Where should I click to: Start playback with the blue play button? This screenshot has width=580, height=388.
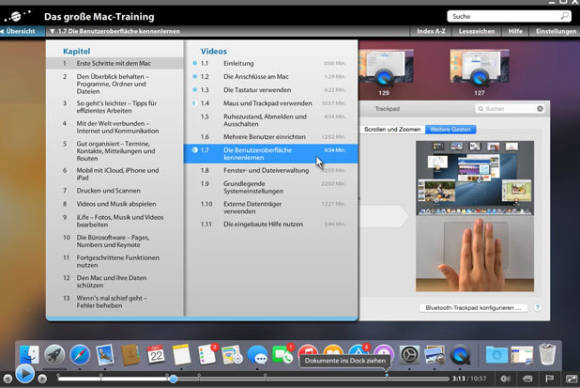pos(25,374)
